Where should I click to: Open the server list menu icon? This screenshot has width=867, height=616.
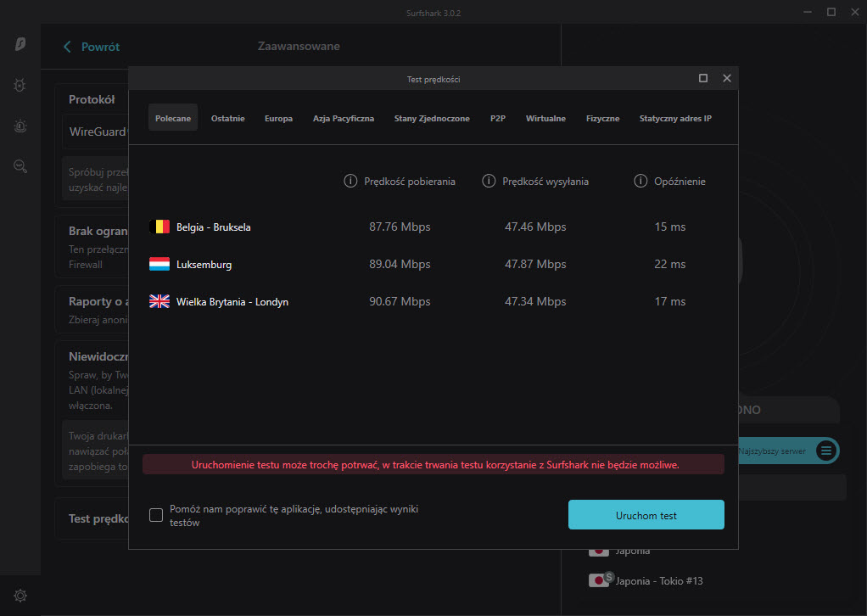point(826,451)
